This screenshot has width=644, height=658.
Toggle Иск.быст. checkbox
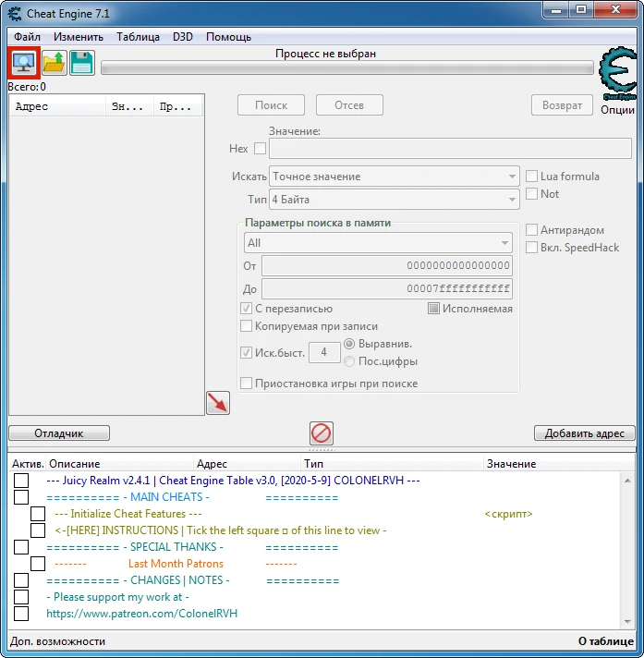(x=247, y=352)
